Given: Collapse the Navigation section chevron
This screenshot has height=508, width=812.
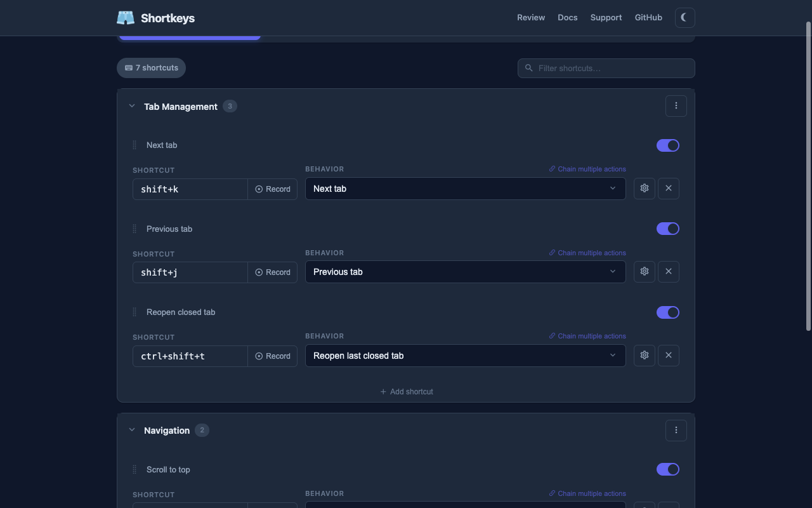Looking at the screenshot, I should click(132, 430).
